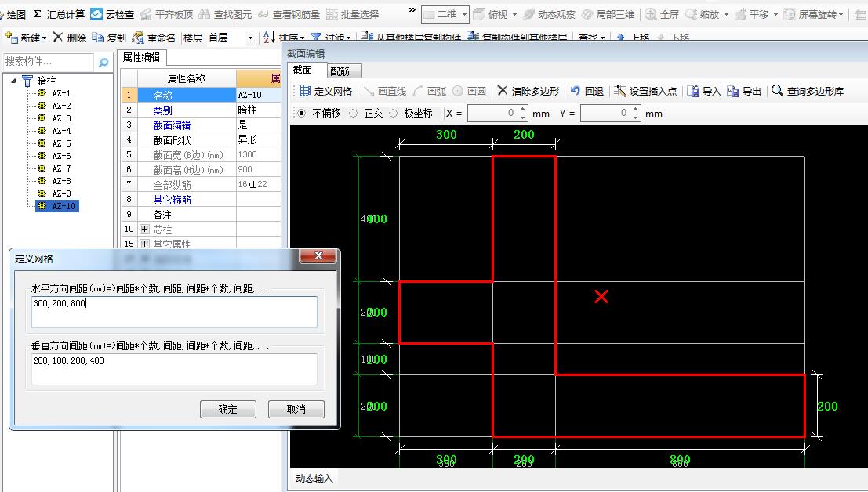Click 回退 undo icon
This screenshot has width=868, height=492.
tap(576, 91)
